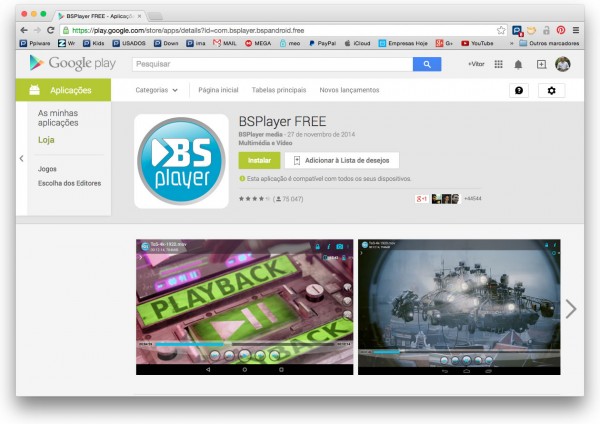This screenshot has width=600, height=424.
Task: Open the iCloud bookmark
Action: (357, 43)
